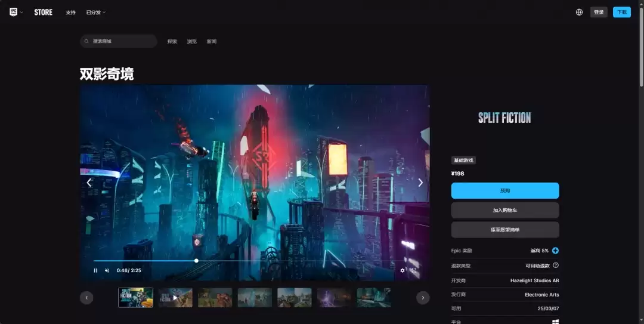Select the seventh teal city thumbnail

(x=374, y=298)
